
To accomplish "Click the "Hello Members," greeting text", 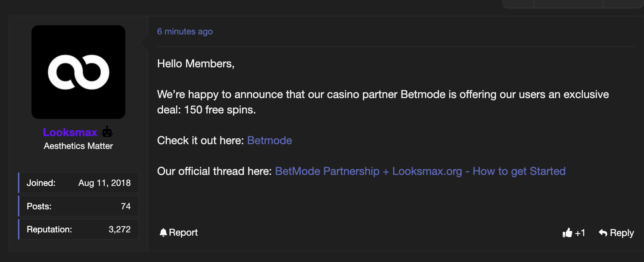I will click(196, 64).
